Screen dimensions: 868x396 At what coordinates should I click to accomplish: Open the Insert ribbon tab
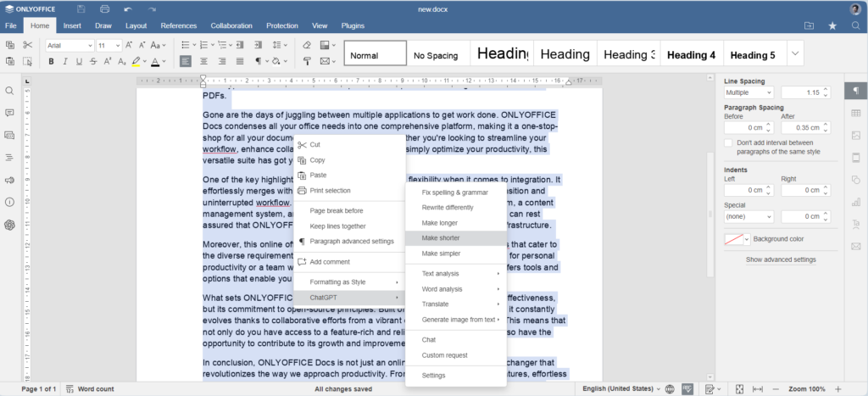click(x=72, y=25)
